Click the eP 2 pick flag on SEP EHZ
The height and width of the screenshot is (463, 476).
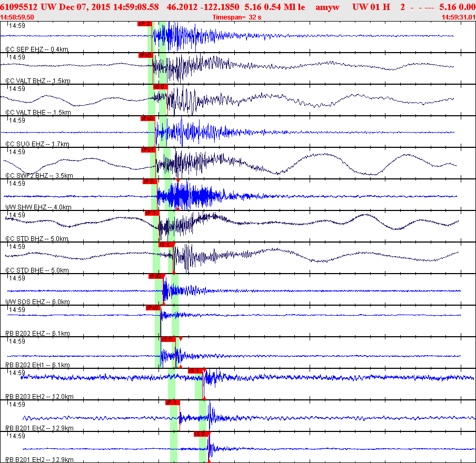[x=144, y=24]
